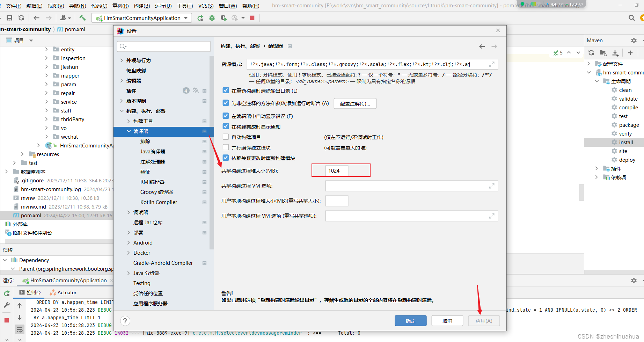The height and width of the screenshot is (342, 644).
Task: Select the Maven package lifecycle goal
Action: pyautogui.click(x=629, y=125)
